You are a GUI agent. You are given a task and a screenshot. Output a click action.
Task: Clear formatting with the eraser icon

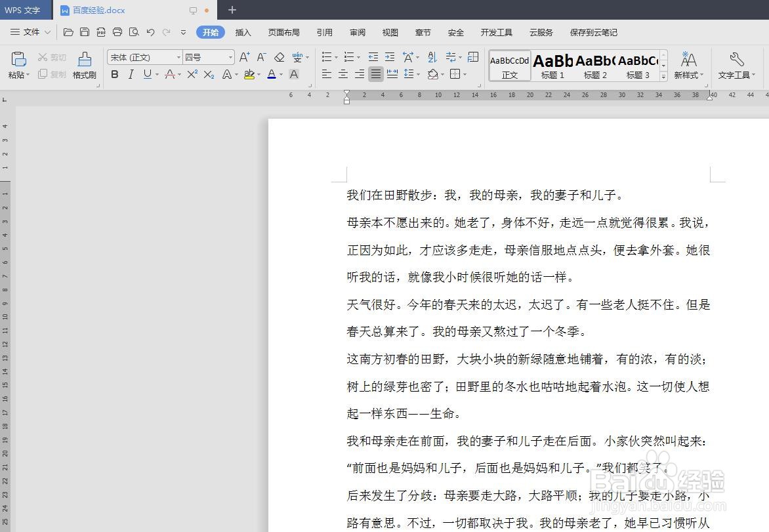[279, 57]
